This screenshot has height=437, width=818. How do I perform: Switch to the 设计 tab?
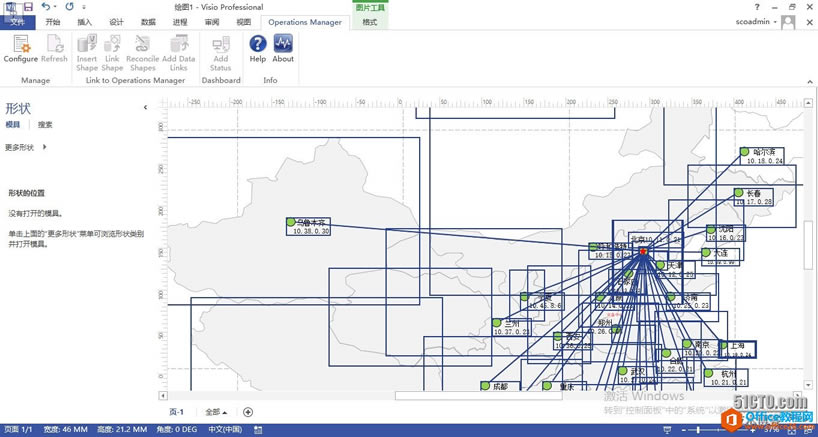click(116, 22)
